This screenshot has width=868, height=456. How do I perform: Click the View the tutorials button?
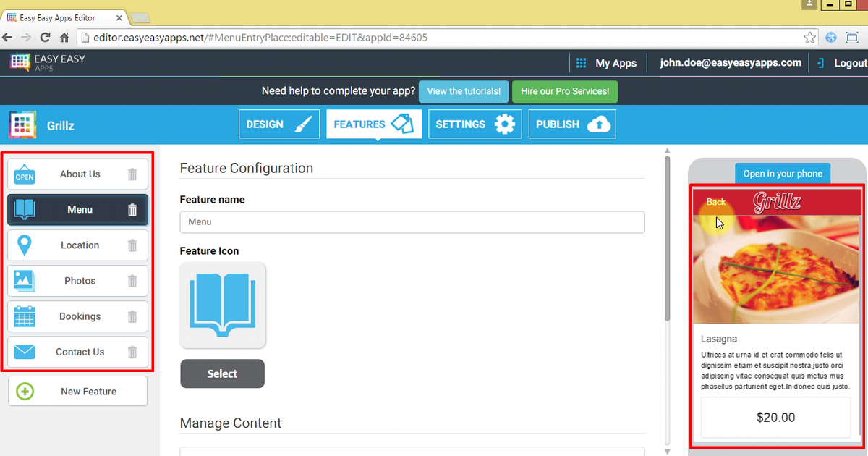[x=463, y=91]
